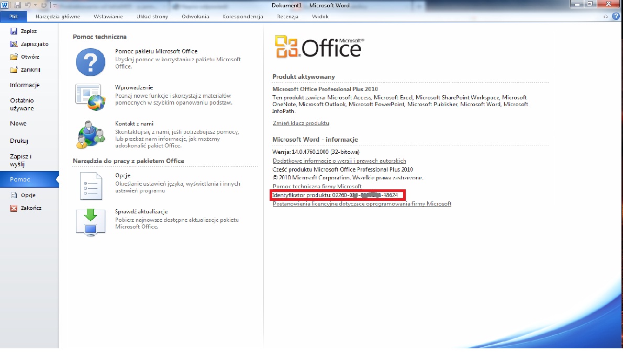
Task: Select Nowe in the backstage menu
Action: (18, 123)
